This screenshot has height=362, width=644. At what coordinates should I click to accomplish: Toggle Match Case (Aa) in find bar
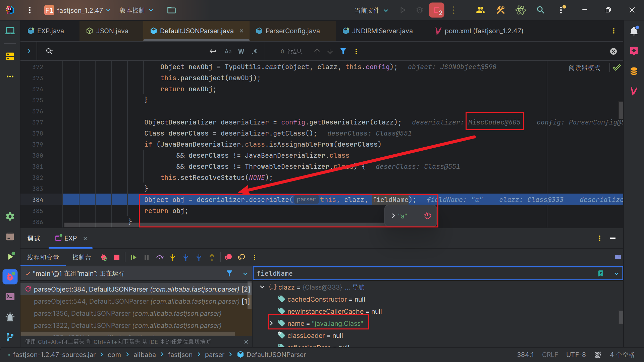click(x=228, y=51)
